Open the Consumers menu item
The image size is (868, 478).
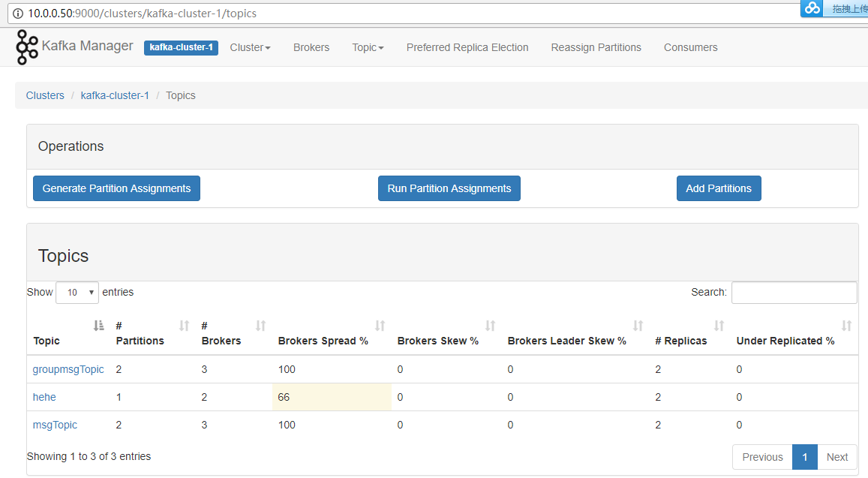(690, 47)
